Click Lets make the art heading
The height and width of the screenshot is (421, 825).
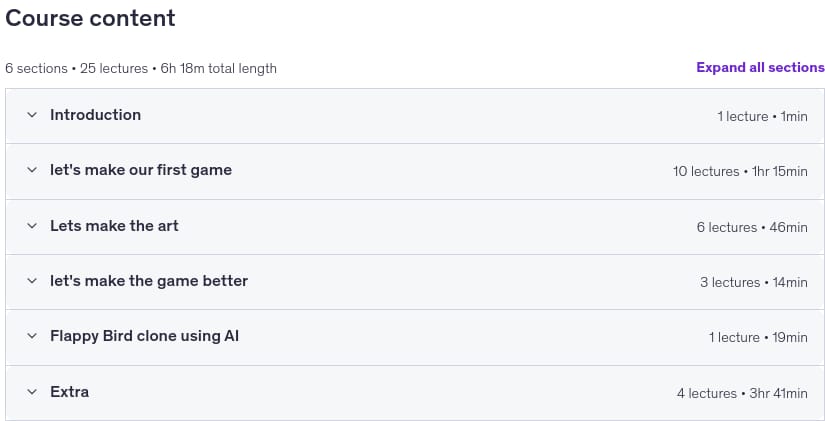coord(114,226)
